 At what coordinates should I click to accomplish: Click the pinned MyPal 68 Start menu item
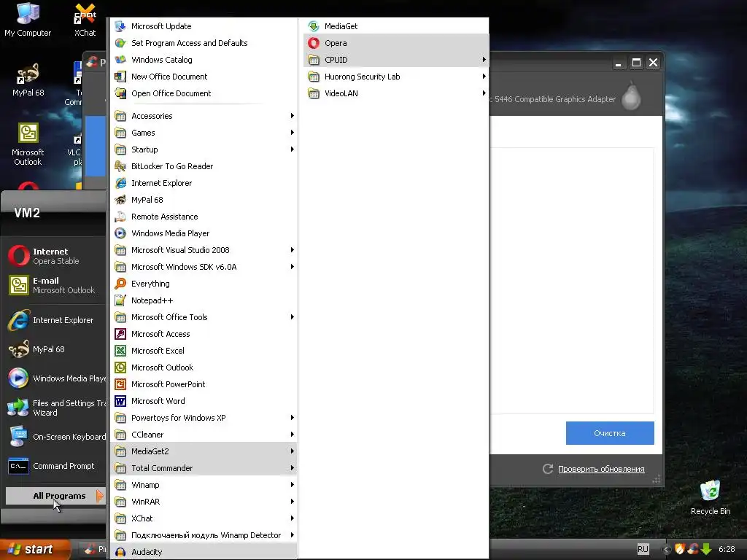pos(56,349)
